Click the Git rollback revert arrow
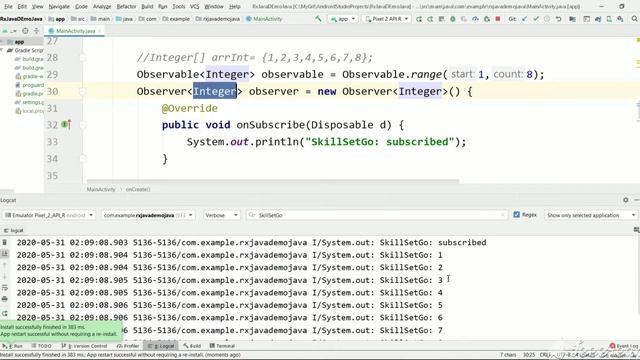 click(x=558, y=19)
